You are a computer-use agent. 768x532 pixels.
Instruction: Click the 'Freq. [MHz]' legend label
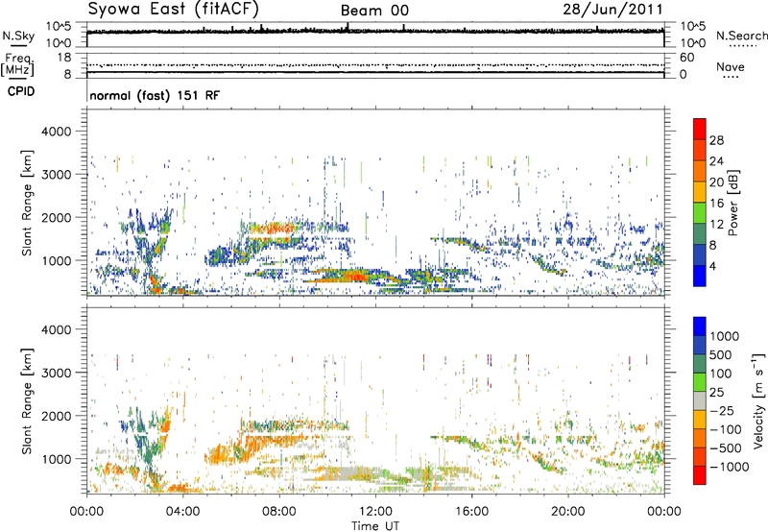[17, 64]
